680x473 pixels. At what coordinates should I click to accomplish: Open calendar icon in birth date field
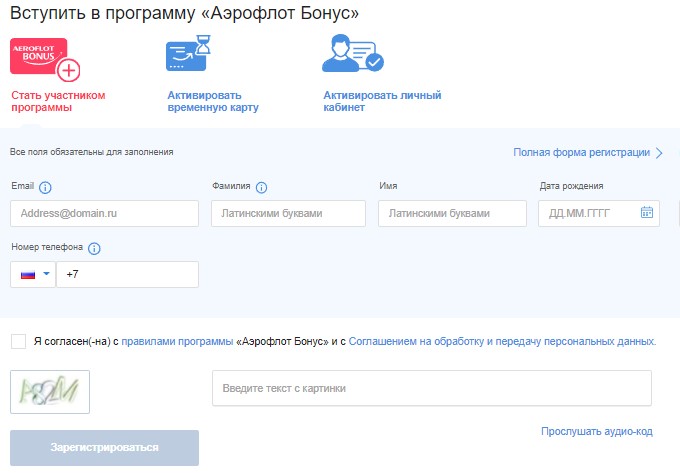[x=646, y=213]
